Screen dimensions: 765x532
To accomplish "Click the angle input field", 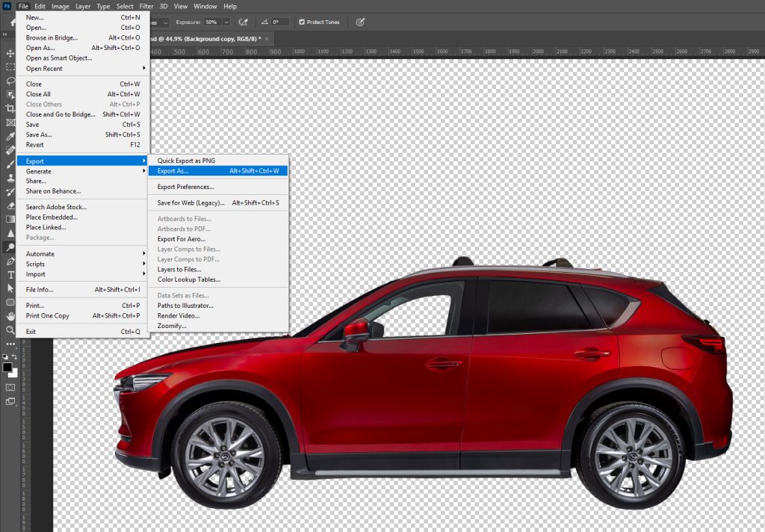I will click(279, 22).
